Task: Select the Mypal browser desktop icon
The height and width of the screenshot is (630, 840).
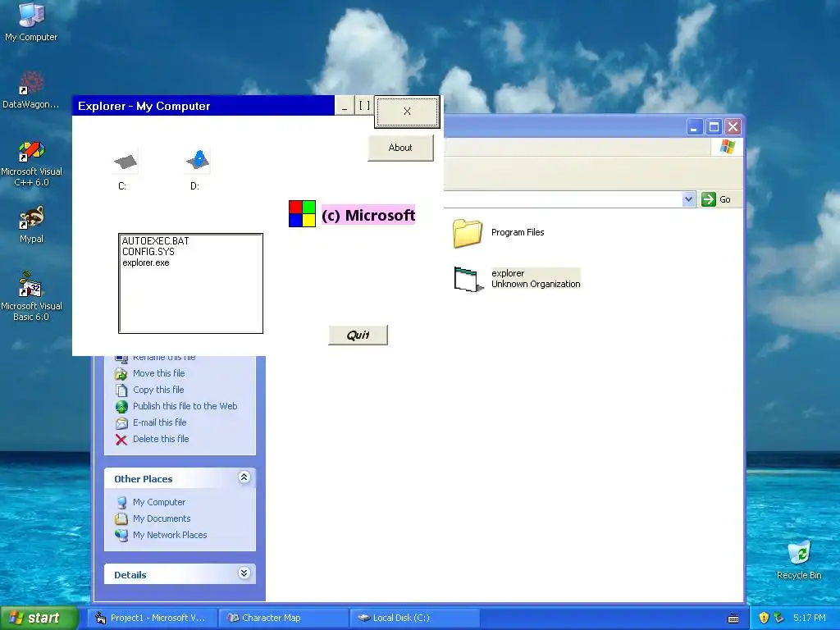Action: 31,225
